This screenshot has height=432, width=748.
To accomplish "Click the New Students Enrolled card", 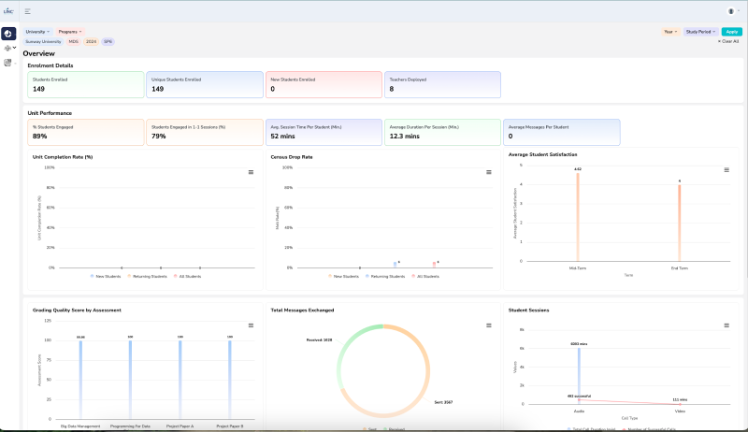I will click(324, 84).
